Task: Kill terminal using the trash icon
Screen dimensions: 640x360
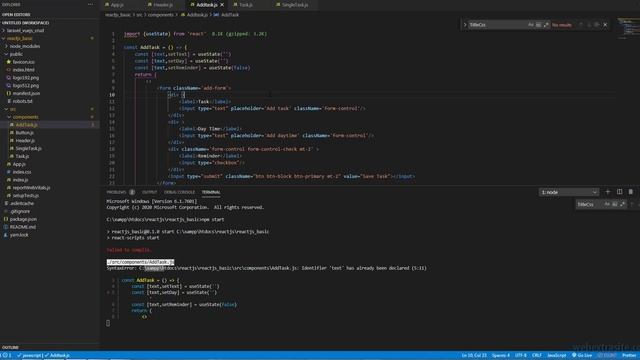Action: (x=631, y=192)
